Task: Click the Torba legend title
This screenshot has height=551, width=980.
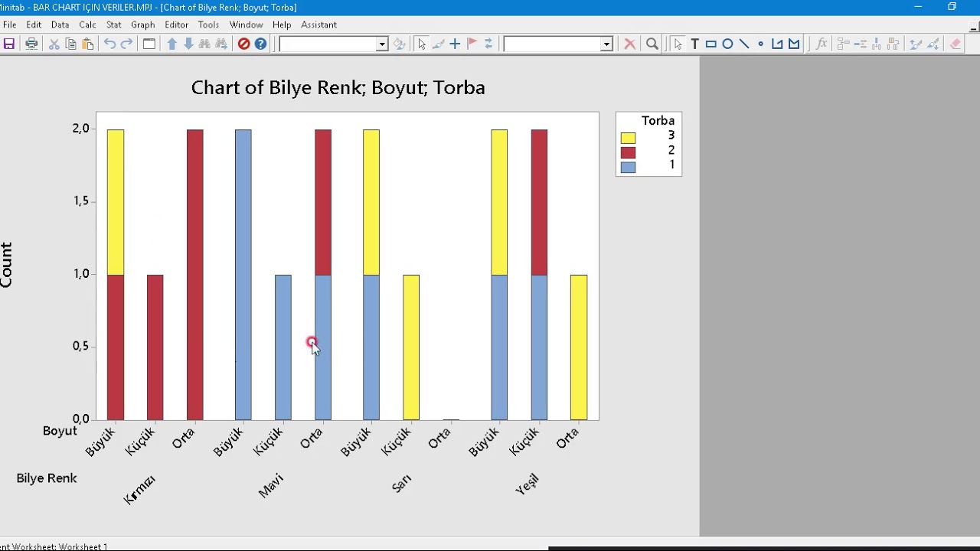Action: coord(658,121)
